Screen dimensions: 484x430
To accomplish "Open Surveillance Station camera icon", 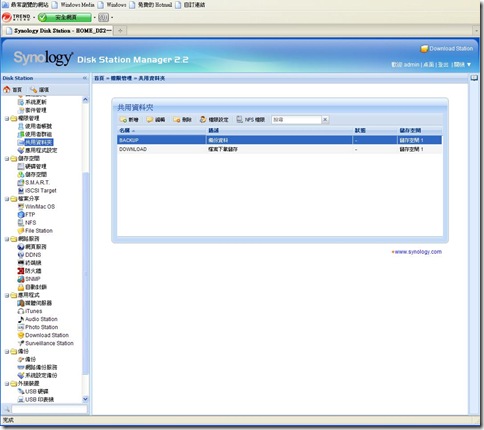I will [21, 343].
